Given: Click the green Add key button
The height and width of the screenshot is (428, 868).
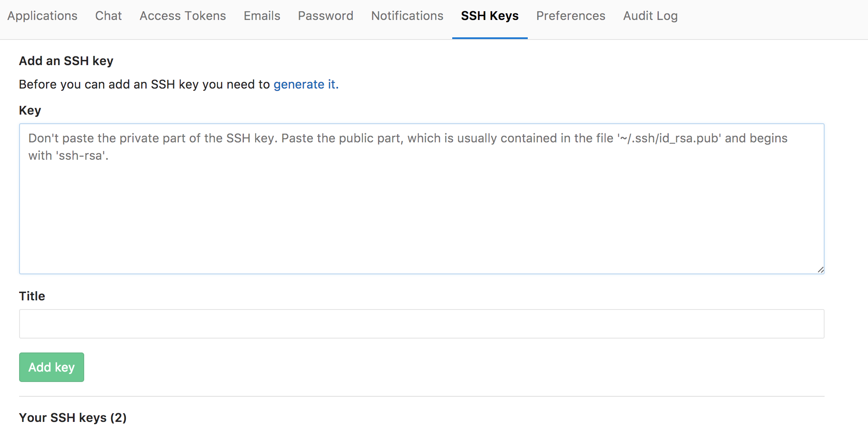Looking at the screenshot, I should pos(52,367).
